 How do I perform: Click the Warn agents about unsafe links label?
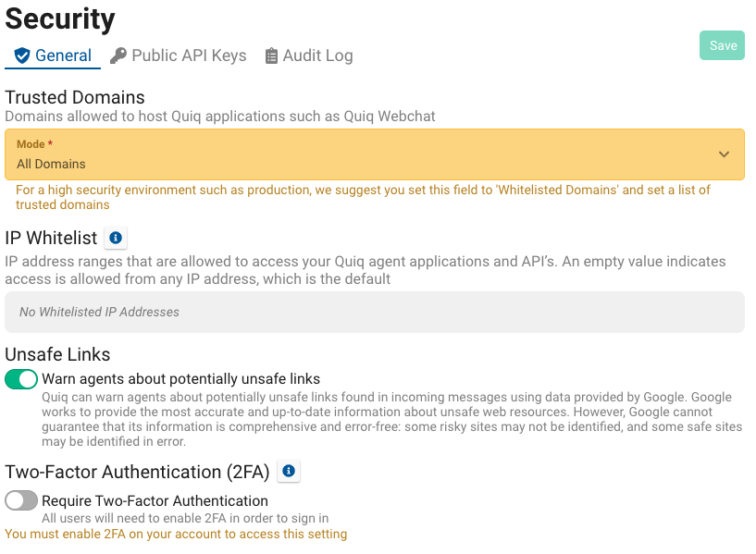180,378
